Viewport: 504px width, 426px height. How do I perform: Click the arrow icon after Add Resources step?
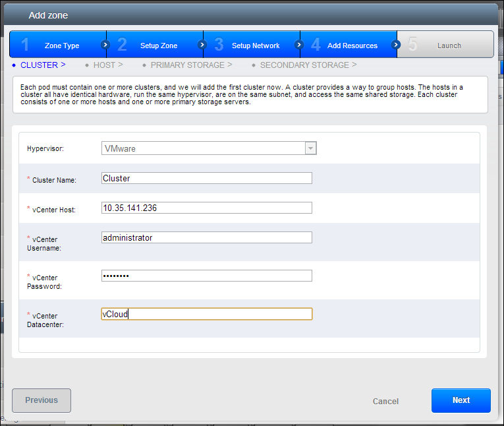click(396, 45)
